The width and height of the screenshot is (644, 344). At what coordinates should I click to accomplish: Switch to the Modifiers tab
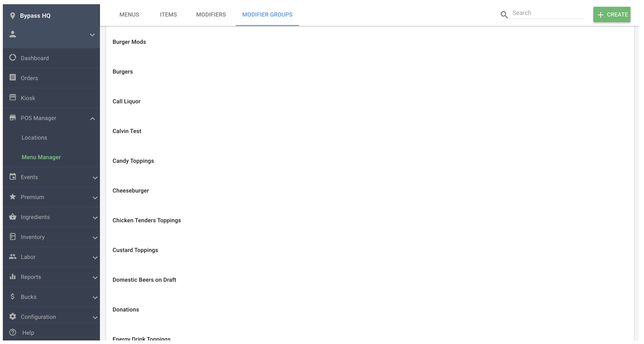(x=211, y=14)
